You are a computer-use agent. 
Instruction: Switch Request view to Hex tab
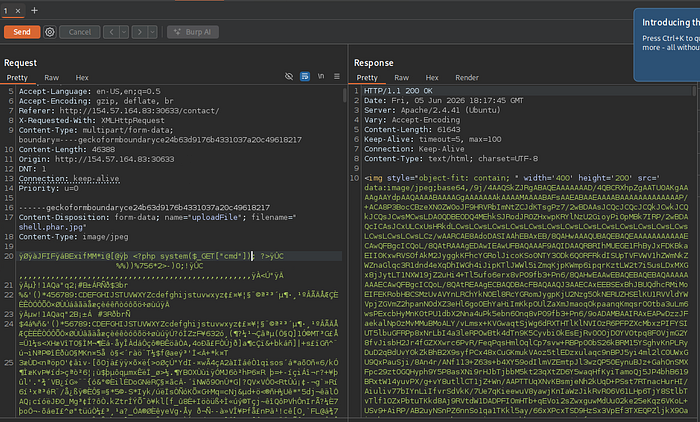coord(82,78)
